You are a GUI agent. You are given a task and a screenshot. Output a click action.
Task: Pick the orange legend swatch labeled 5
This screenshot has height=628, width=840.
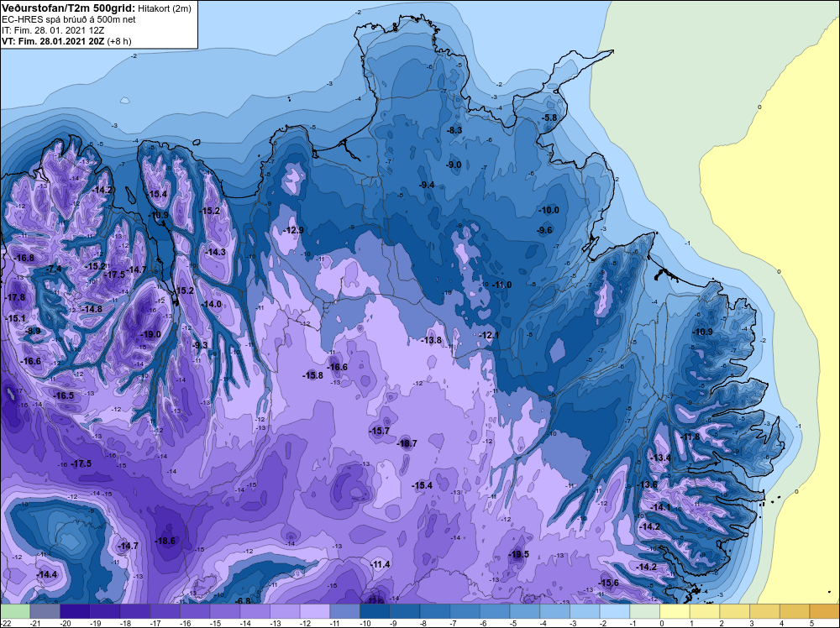point(825,611)
